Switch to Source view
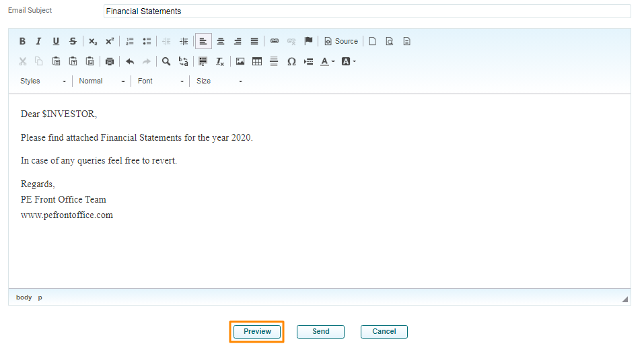Image resolution: width=644 pixels, height=352 pixels. (341, 41)
